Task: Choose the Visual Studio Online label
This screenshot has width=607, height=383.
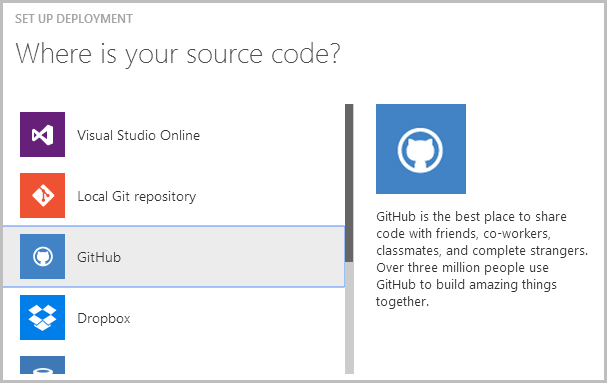Action: click(x=139, y=135)
